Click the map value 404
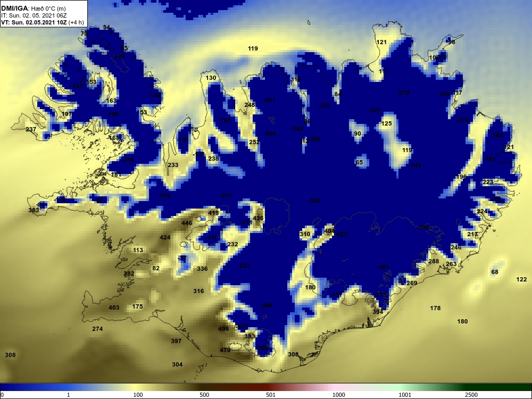The image size is (532, 399). coord(329,231)
